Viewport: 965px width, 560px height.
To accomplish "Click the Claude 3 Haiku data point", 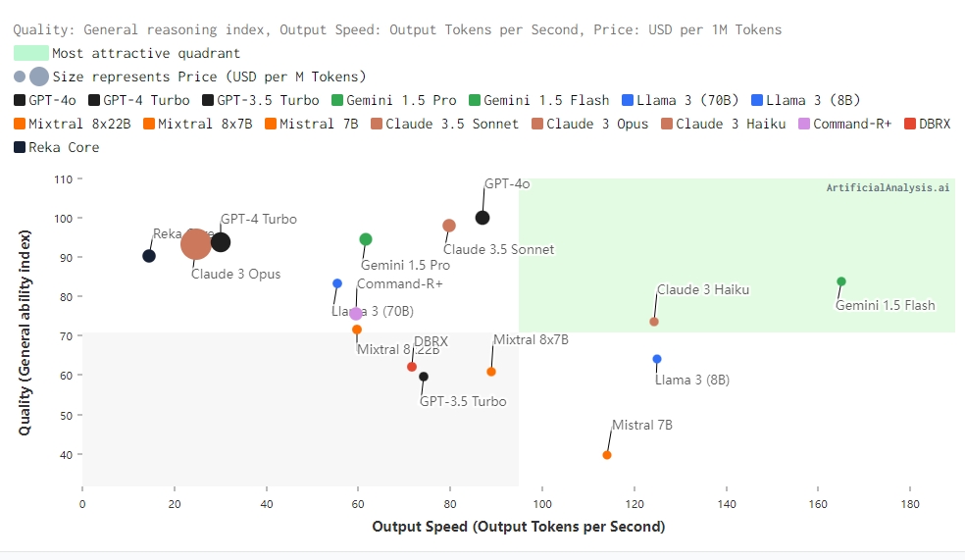I will pyautogui.click(x=654, y=322).
